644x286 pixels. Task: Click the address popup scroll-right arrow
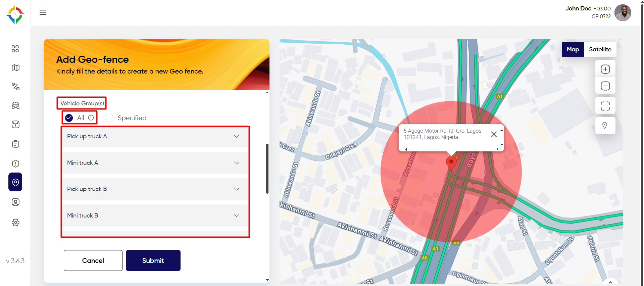coord(497,149)
